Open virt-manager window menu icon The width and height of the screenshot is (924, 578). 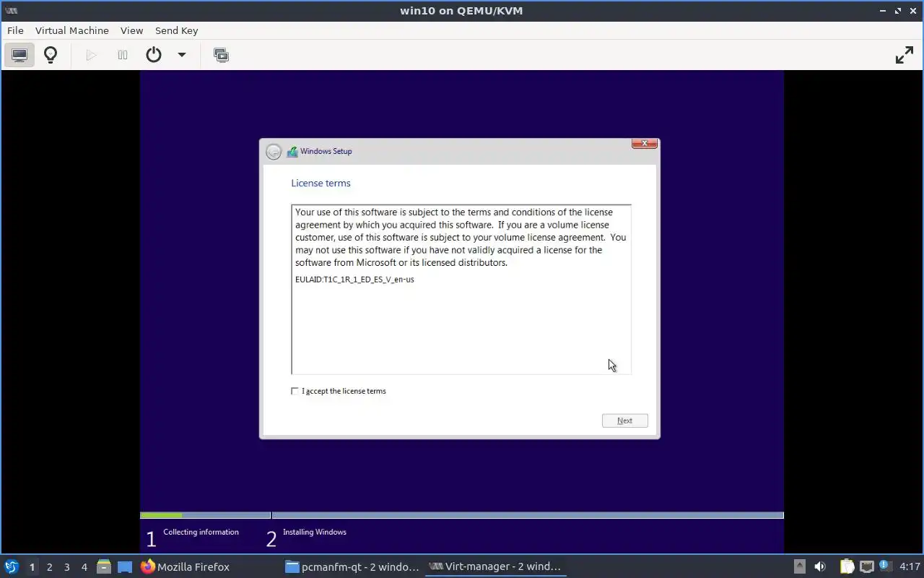pos(11,10)
